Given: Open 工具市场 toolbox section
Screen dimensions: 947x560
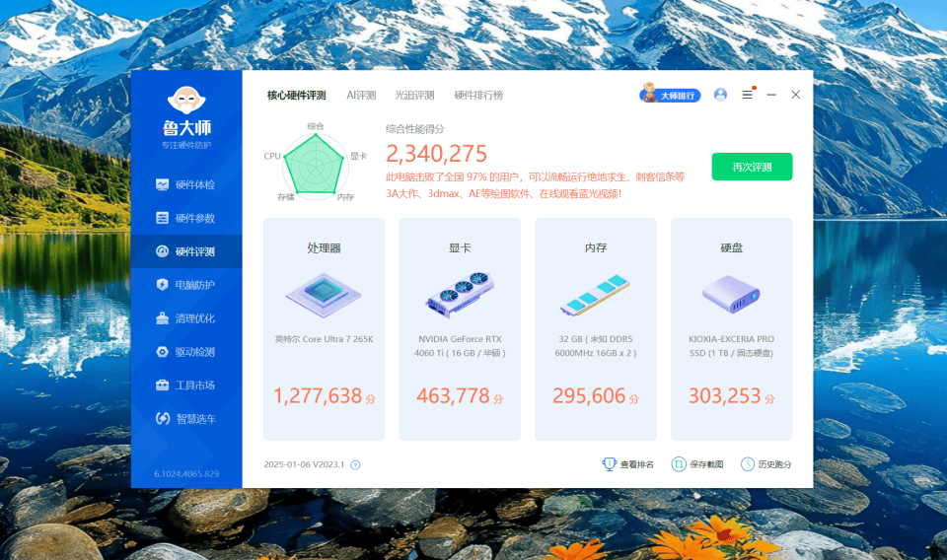Looking at the screenshot, I should (185, 385).
